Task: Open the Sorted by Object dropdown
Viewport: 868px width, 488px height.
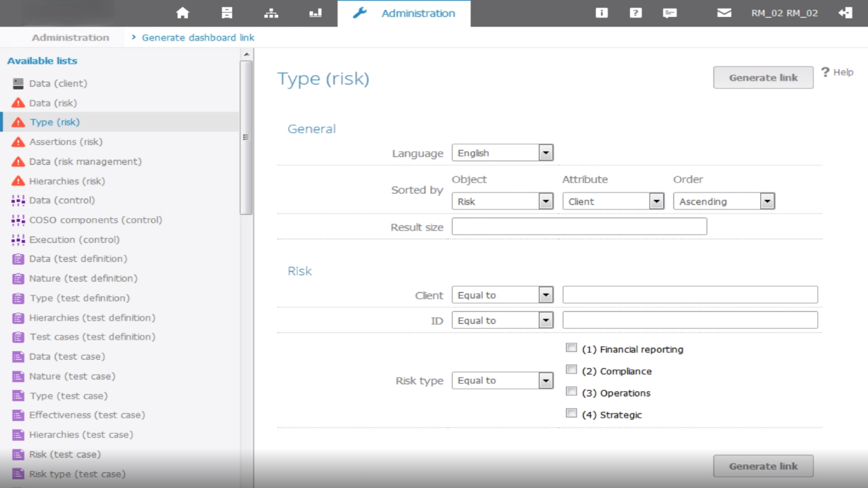Action: coord(502,201)
